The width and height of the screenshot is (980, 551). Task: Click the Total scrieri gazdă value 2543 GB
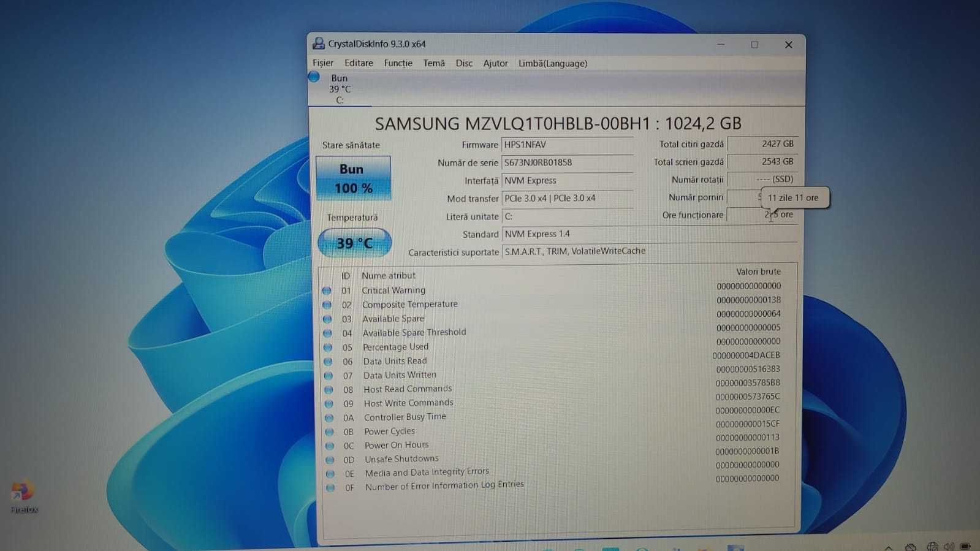(762, 162)
